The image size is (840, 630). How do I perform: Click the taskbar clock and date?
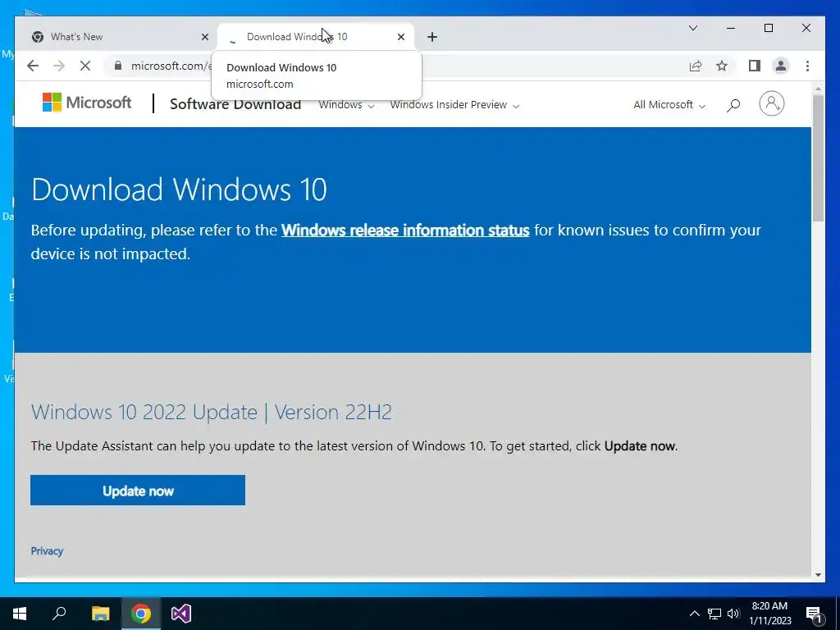pyautogui.click(x=769, y=614)
